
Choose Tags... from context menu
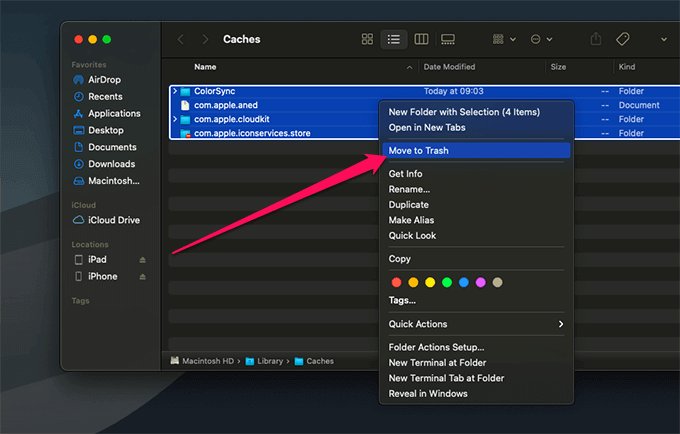pos(476,300)
